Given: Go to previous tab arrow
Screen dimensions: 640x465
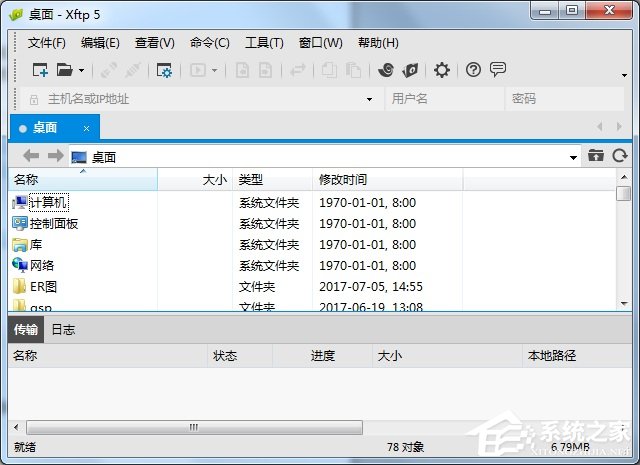Looking at the screenshot, I should pos(600,127).
